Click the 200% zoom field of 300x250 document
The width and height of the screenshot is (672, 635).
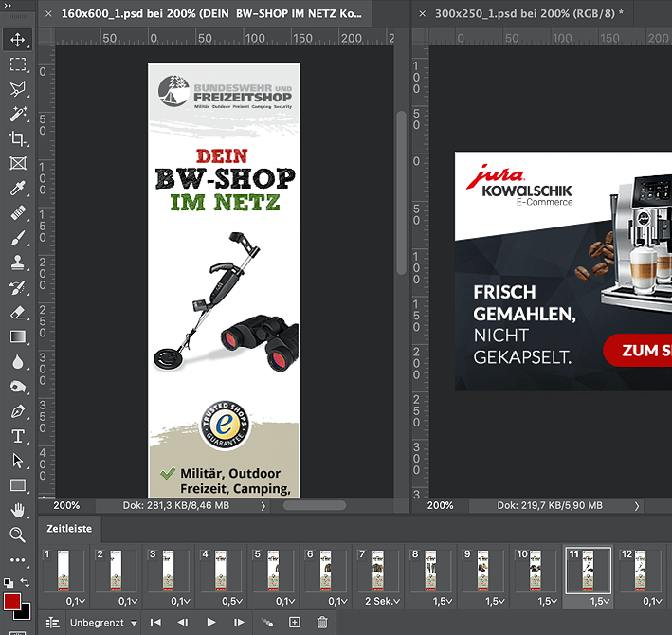(x=440, y=505)
